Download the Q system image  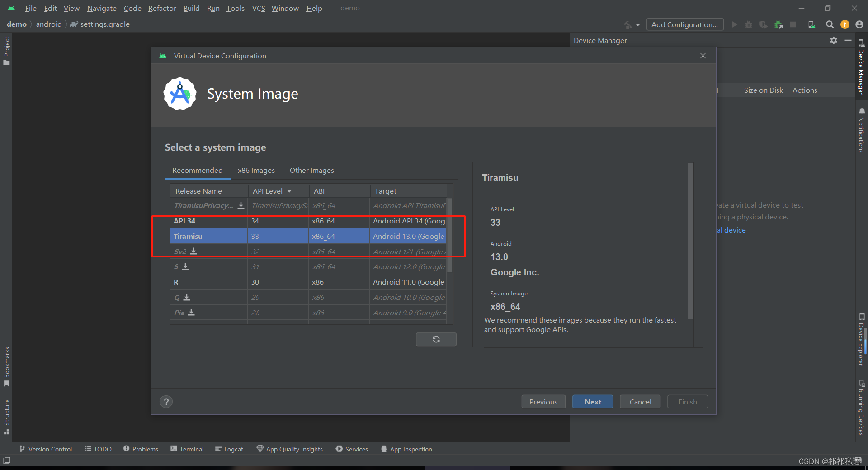tap(187, 297)
